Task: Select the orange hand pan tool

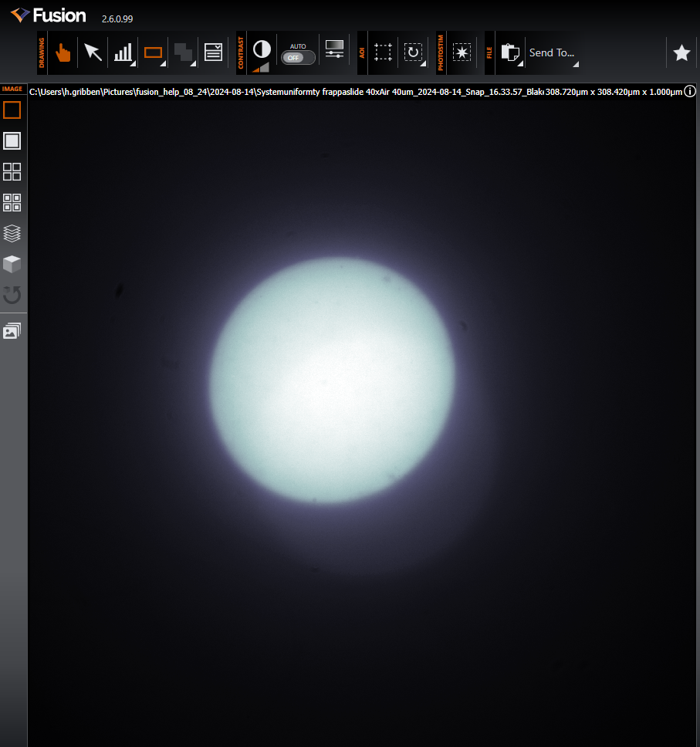Action: 63,52
